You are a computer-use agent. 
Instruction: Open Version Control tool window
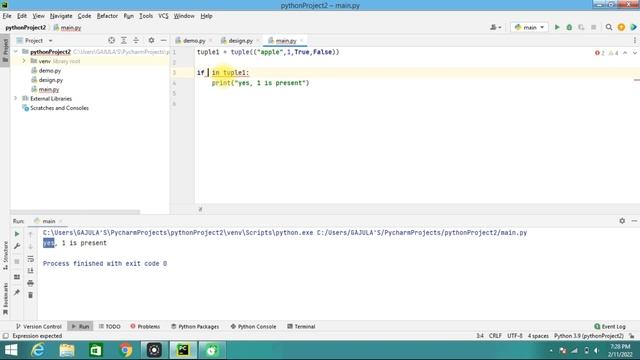[38, 327]
